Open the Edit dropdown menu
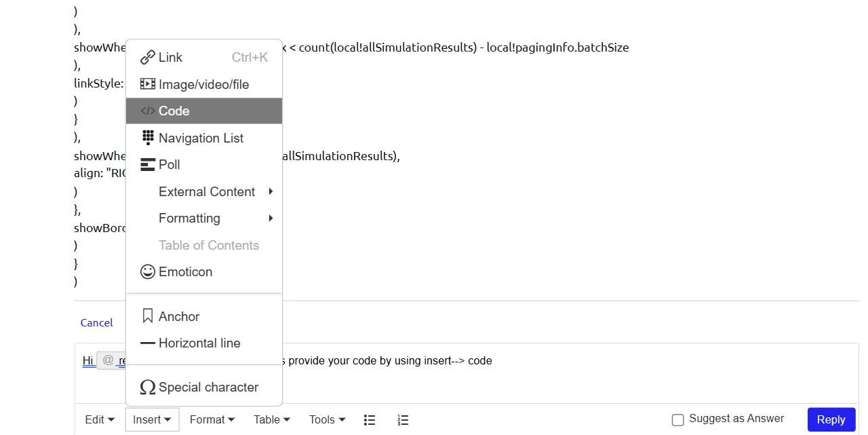 click(x=100, y=420)
